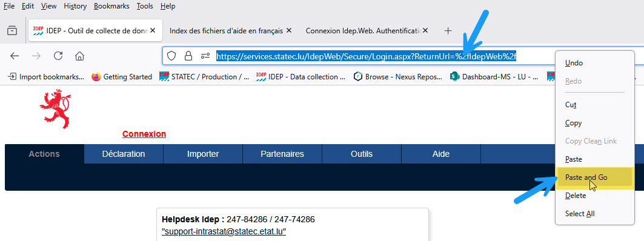The width and height of the screenshot is (644, 241).
Task: Open Browse - Nexus Repos bookmark
Action: click(x=398, y=76)
